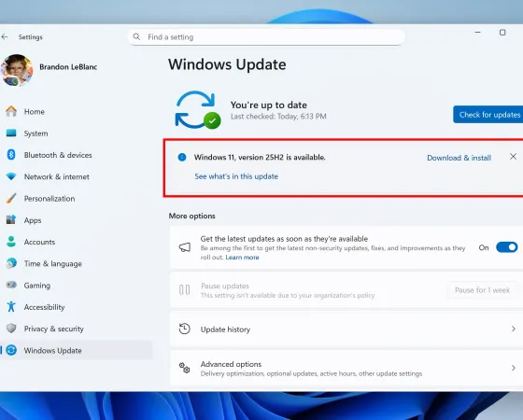The width and height of the screenshot is (523, 420).
Task: Click the More options heading
Action: [x=191, y=216]
